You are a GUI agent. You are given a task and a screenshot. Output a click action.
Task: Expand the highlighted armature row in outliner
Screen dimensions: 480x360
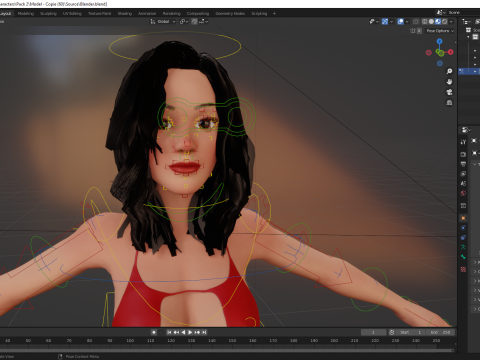coord(475,71)
